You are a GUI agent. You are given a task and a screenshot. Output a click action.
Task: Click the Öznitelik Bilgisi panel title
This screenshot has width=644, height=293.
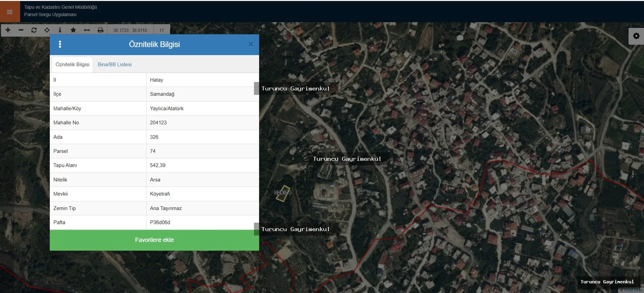click(x=154, y=44)
